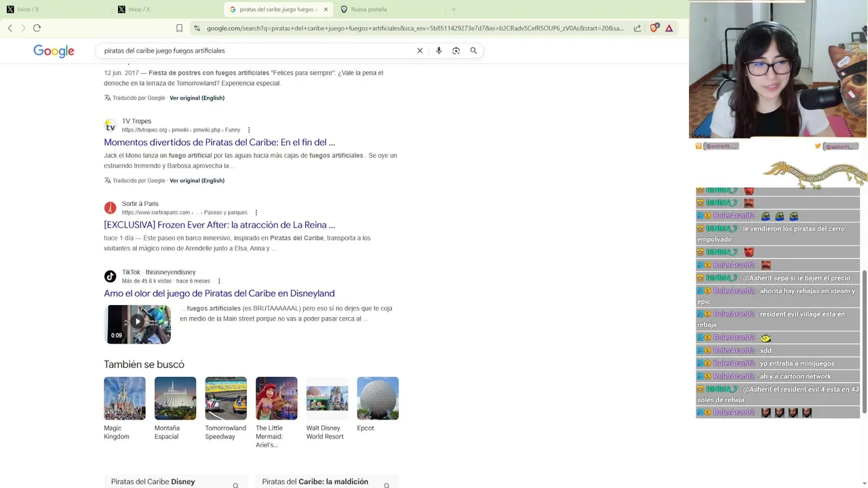Click the magnifier search button
Screen dimensions: 868x488
tap(473, 50)
